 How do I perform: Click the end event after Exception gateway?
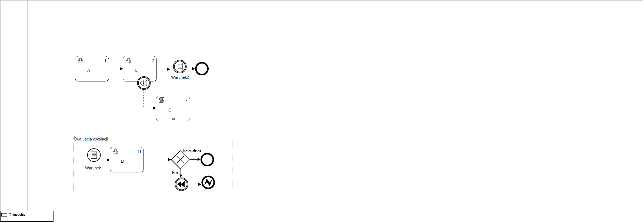pyautogui.click(x=207, y=160)
